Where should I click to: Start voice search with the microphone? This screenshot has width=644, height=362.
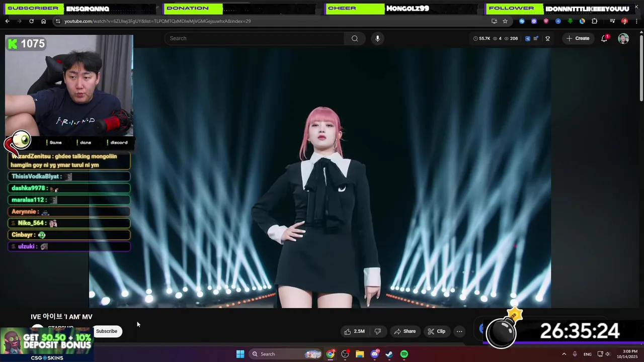[377, 38]
